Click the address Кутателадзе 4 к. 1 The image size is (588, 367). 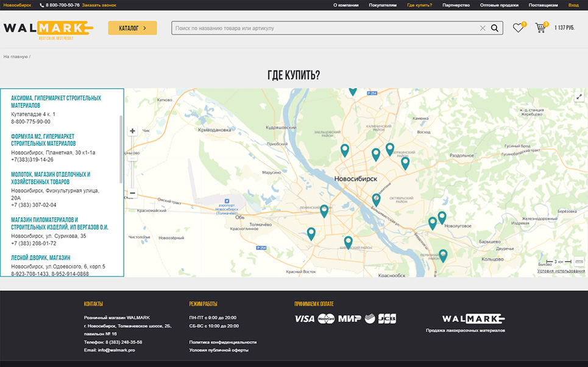point(33,114)
